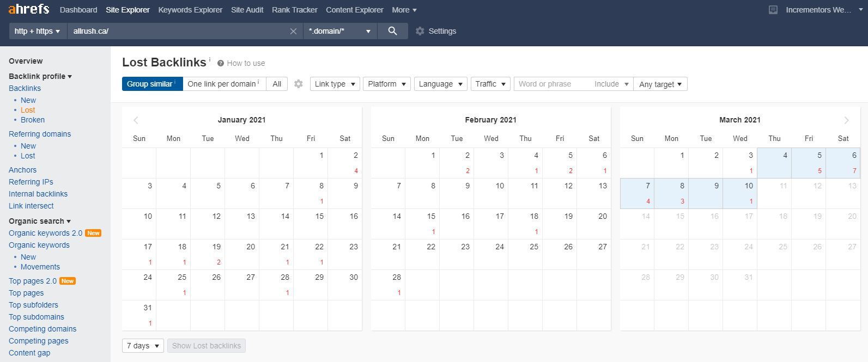Viewport: 868px width, 362px height.
Task: Open Backlinks in sidebar
Action: (25, 88)
